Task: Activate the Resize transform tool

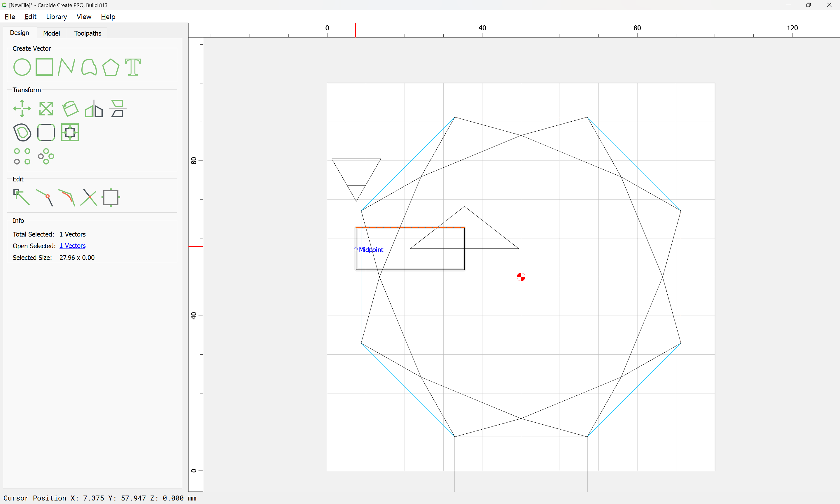Action: [x=46, y=109]
